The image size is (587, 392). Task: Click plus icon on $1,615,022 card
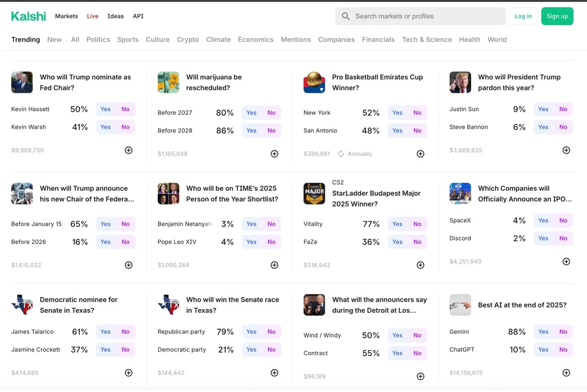128,265
